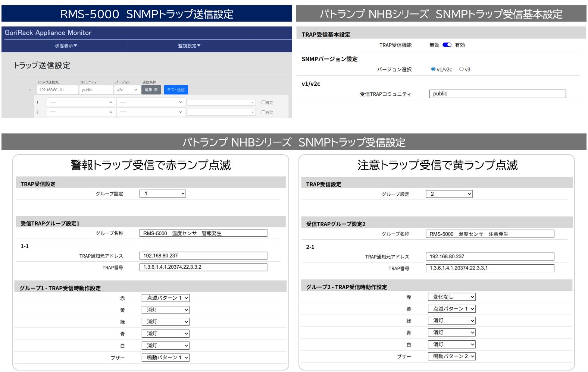This screenshot has height=372, width=588.
Task: Enable the 有効 checkbox in condition row 1
Action: [263, 102]
